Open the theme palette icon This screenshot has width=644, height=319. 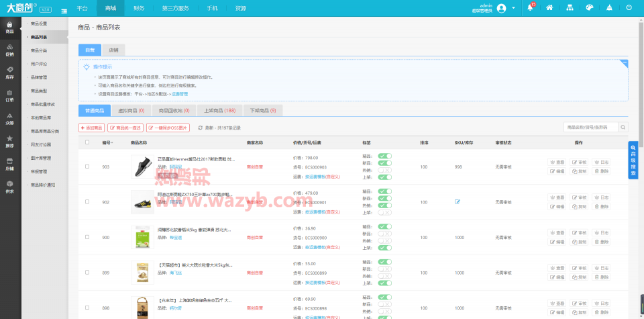tap(590, 8)
